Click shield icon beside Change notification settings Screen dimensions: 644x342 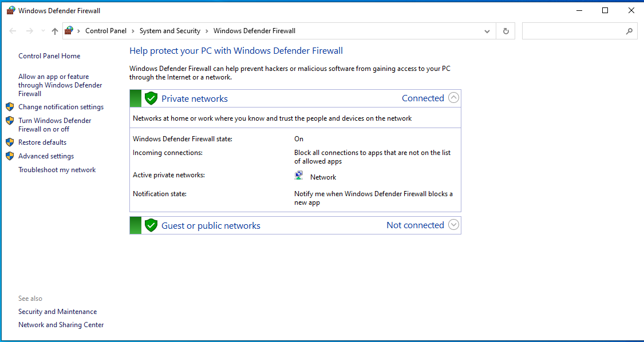10,107
